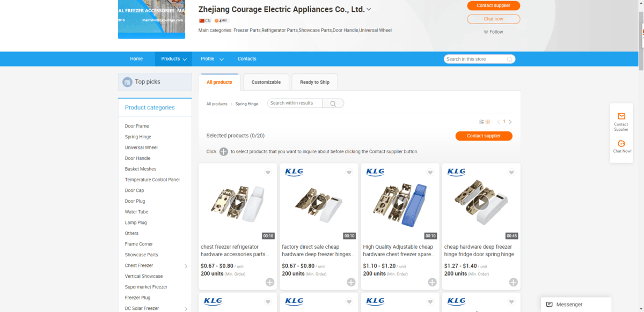Open the Temperature Control Panel category
Screen dimensions: 644x312
[x=152, y=180]
